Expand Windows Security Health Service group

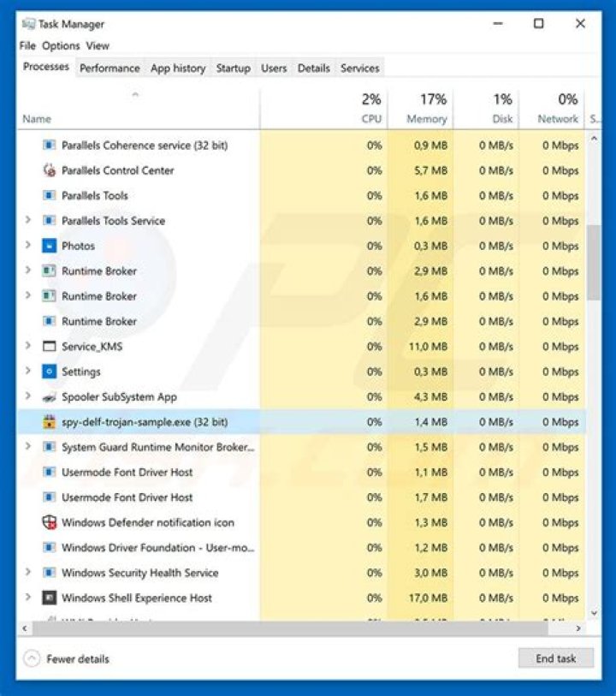[28, 572]
